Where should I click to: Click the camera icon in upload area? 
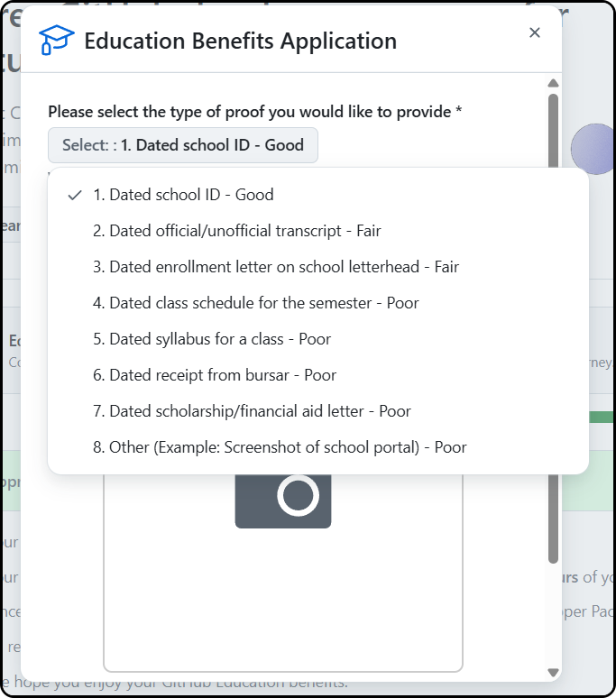click(283, 501)
